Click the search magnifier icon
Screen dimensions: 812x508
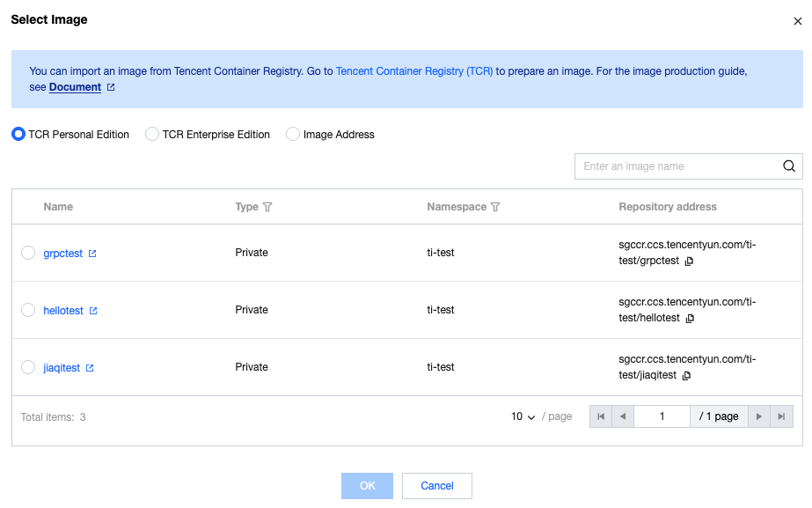pos(789,166)
